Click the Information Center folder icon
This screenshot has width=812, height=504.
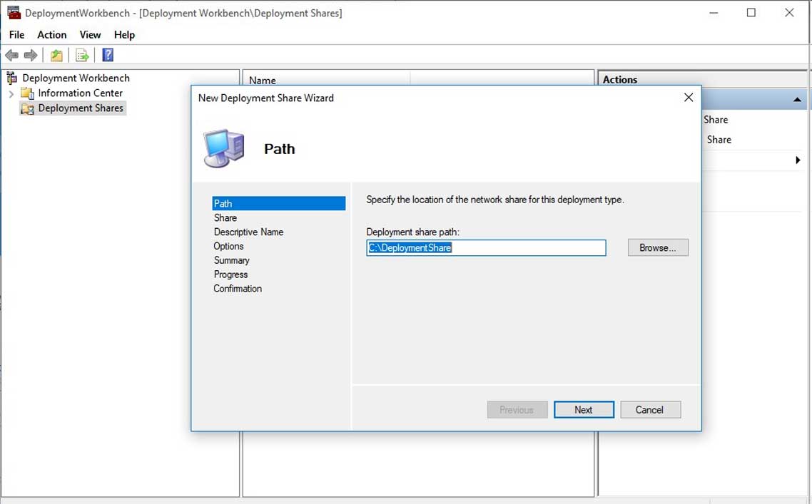[27, 93]
